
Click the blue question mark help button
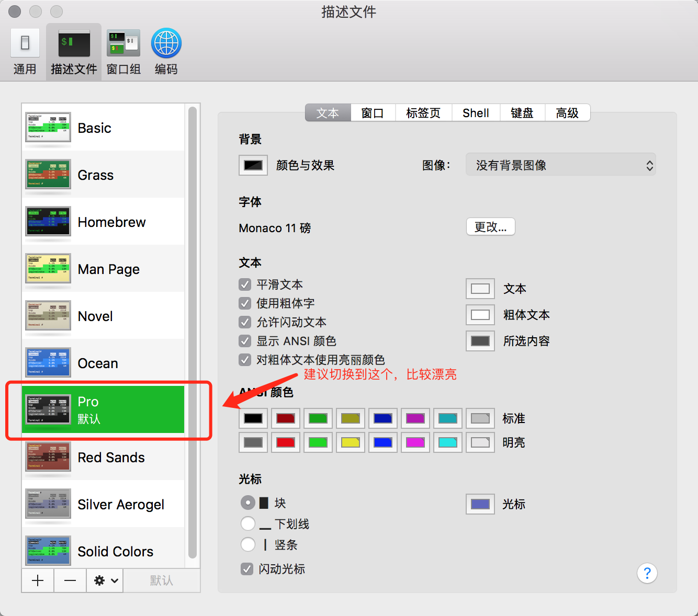[647, 573]
